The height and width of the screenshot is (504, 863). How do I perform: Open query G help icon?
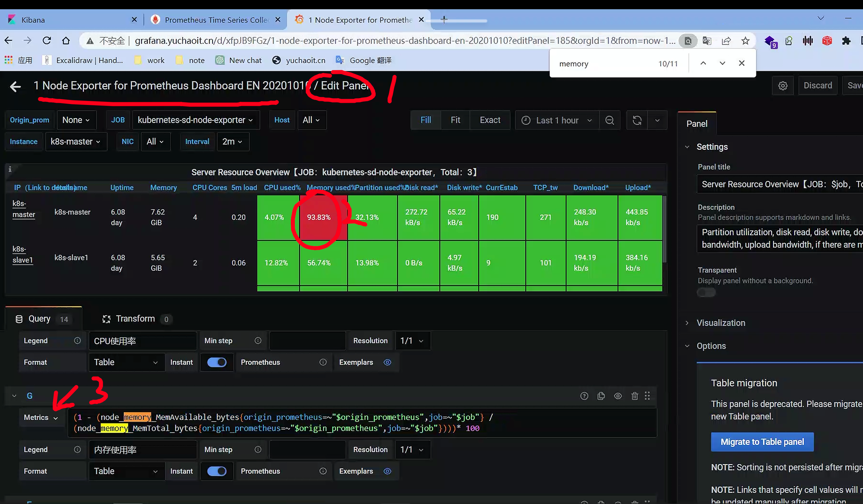584,396
